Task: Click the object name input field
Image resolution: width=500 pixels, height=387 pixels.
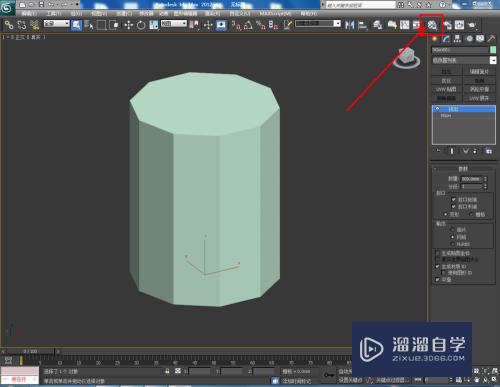Action: click(460, 50)
